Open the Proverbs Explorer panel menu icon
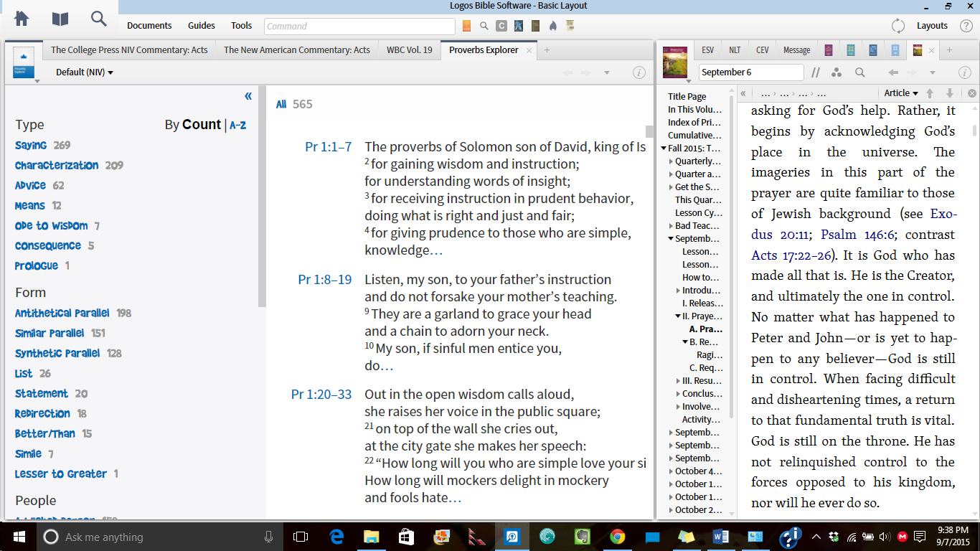The width and height of the screenshot is (980, 551). pos(24,62)
